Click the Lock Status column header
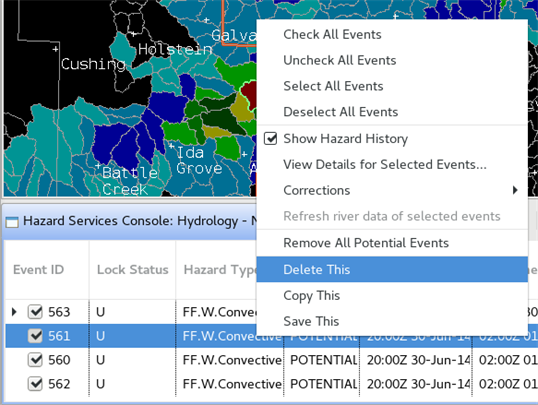538x405 pixels. pyautogui.click(x=132, y=270)
